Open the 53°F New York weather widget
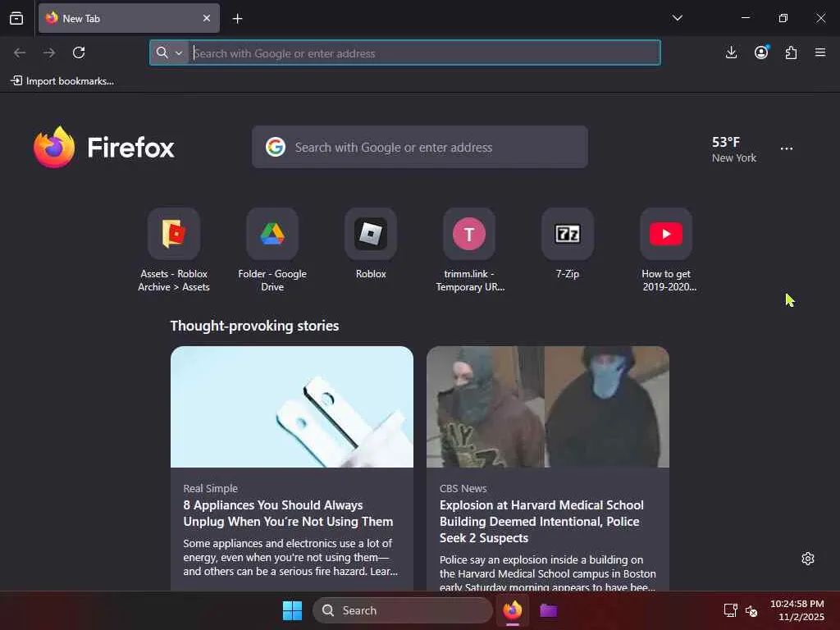The width and height of the screenshot is (840, 630). (x=734, y=149)
